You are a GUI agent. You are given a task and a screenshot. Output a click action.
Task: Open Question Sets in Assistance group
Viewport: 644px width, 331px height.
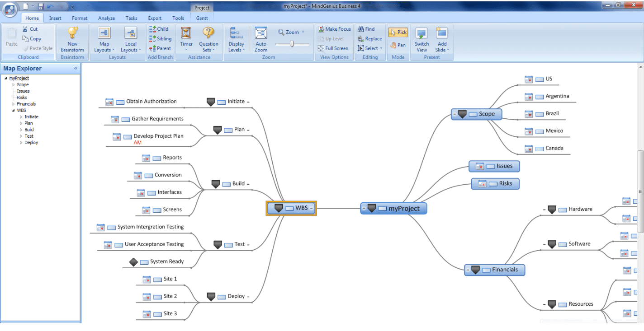pos(208,39)
